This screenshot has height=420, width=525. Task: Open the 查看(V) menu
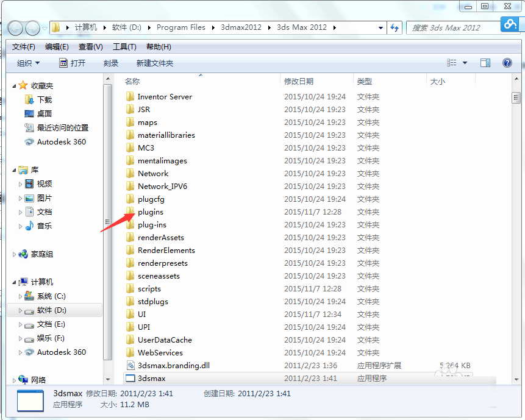(x=91, y=47)
